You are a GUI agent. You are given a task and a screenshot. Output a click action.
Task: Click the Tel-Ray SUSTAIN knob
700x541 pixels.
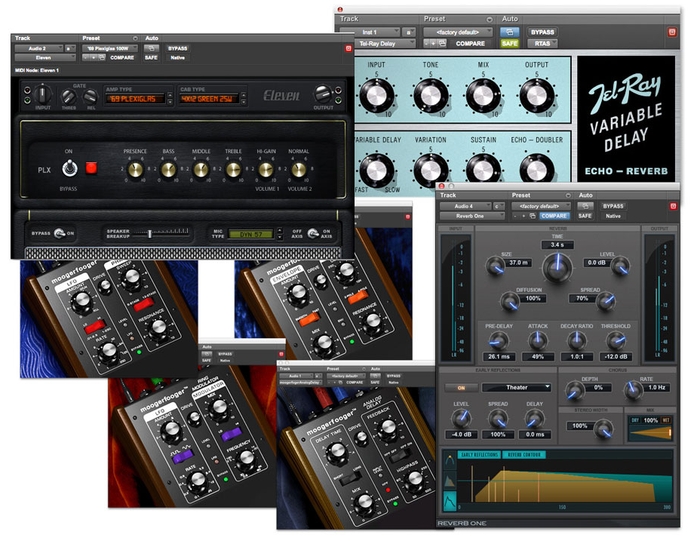(483, 170)
